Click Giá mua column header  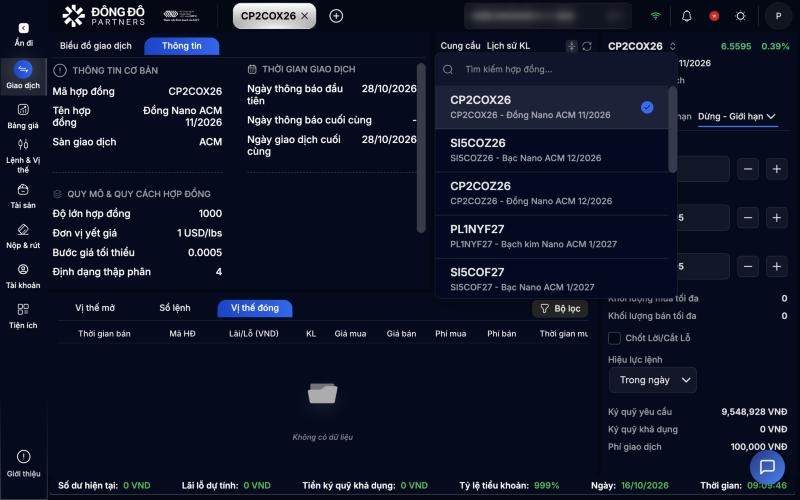point(350,334)
